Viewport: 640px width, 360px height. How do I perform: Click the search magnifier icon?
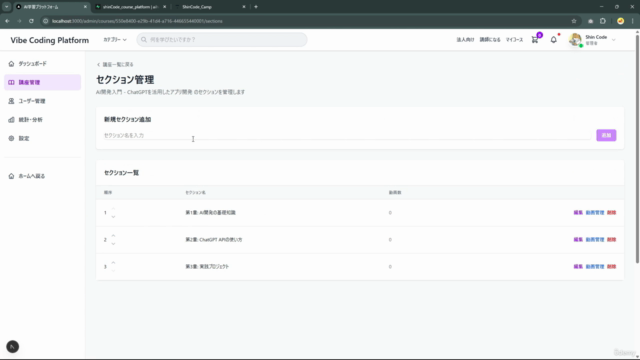coord(144,40)
